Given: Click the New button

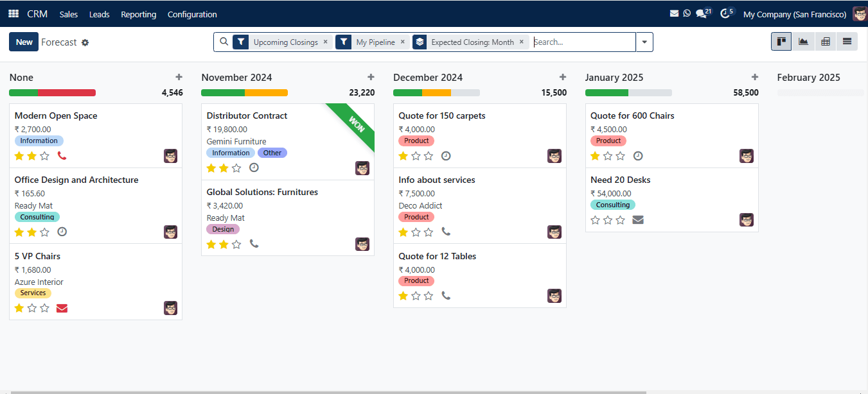Looking at the screenshot, I should click(x=24, y=42).
